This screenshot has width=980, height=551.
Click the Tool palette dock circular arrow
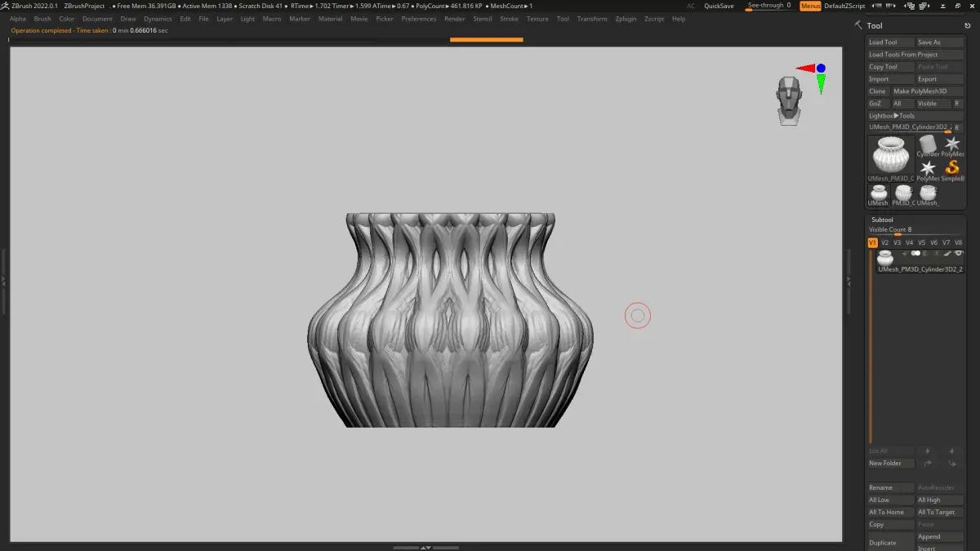point(967,25)
